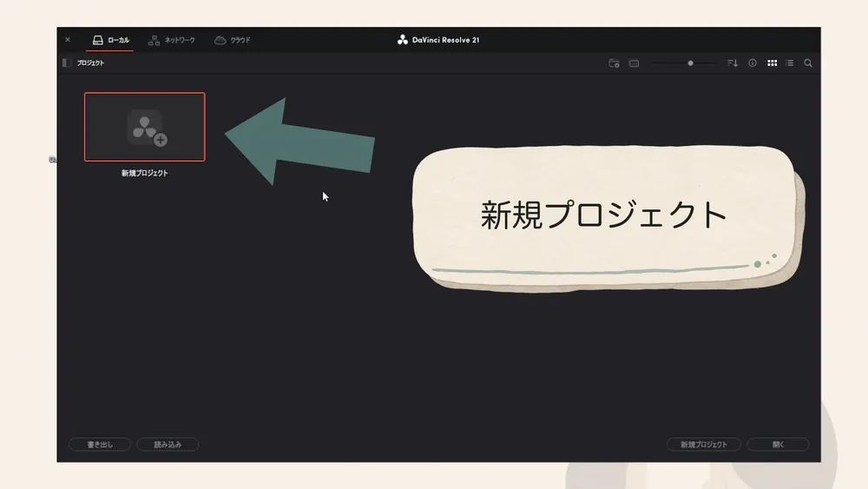This screenshot has height=489, width=868.
Task: Open the sort order menu
Action: coord(733,63)
